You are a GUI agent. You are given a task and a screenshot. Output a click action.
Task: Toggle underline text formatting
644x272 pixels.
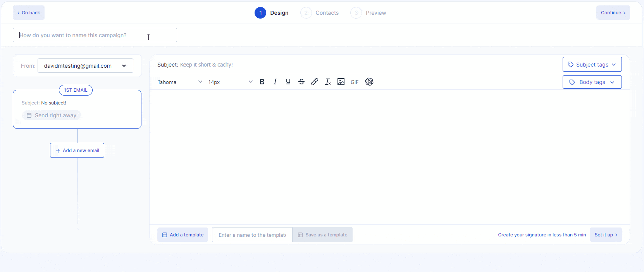coord(288,82)
